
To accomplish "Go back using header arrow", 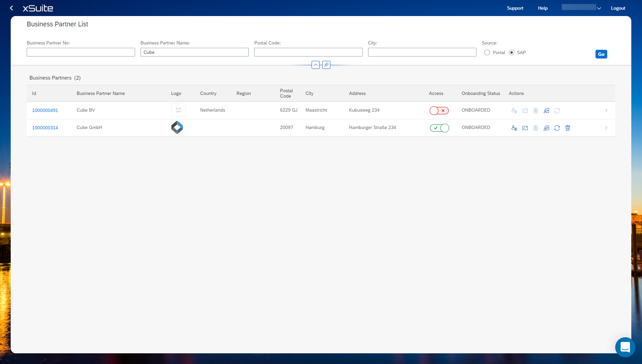I will pos(12,8).
